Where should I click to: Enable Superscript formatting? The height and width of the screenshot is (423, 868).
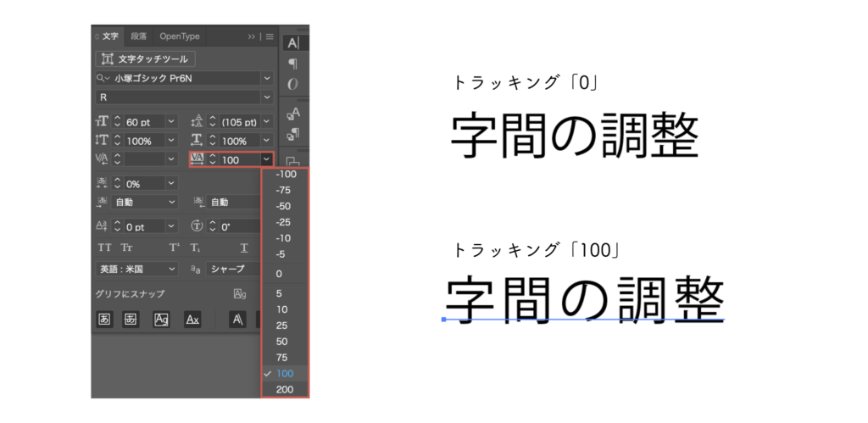174,248
